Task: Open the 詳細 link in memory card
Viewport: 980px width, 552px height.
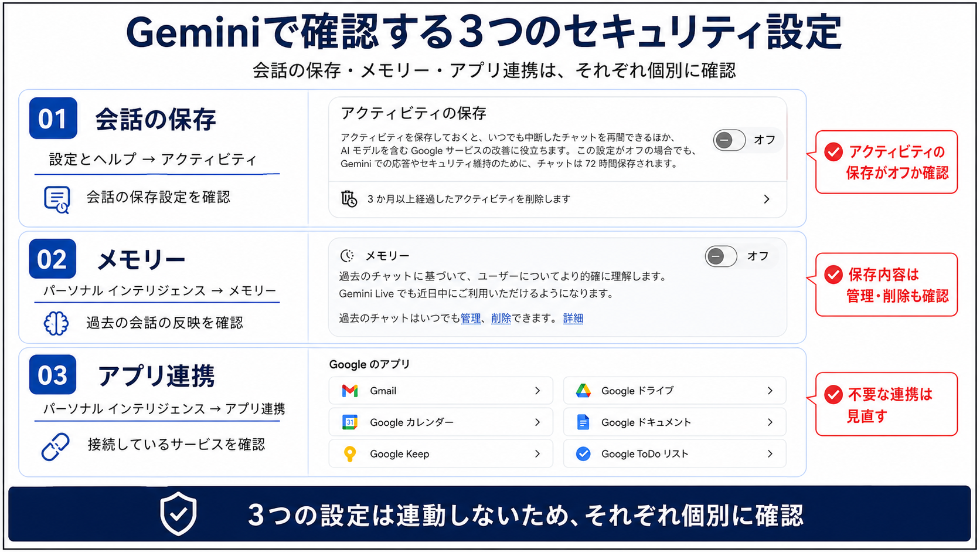Action: coord(573,319)
